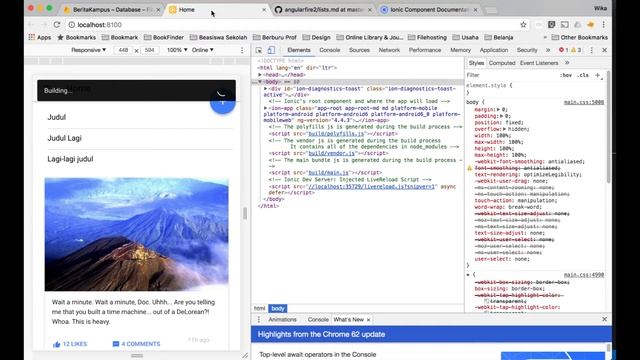Open the Online throttling dropdown
The height and width of the screenshot is (360, 640).
[203, 50]
